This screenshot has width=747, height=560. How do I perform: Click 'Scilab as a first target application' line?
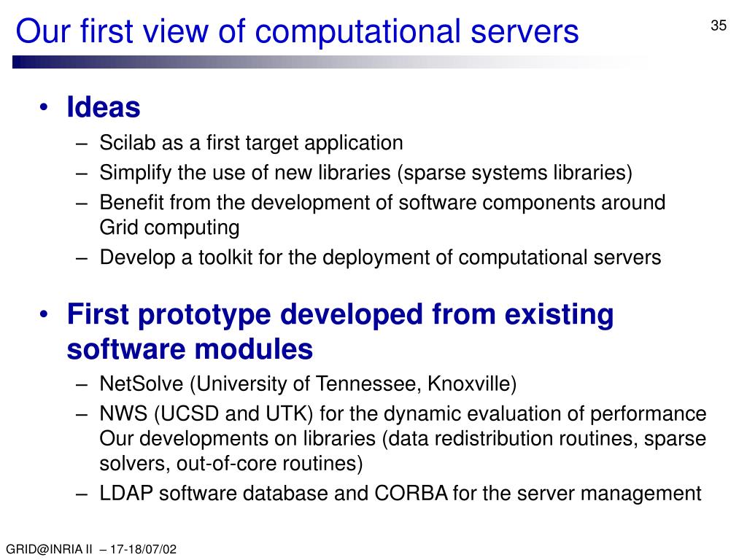[251, 143]
